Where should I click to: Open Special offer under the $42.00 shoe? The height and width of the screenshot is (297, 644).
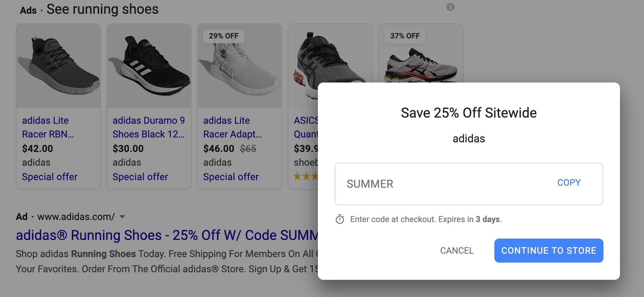50,177
